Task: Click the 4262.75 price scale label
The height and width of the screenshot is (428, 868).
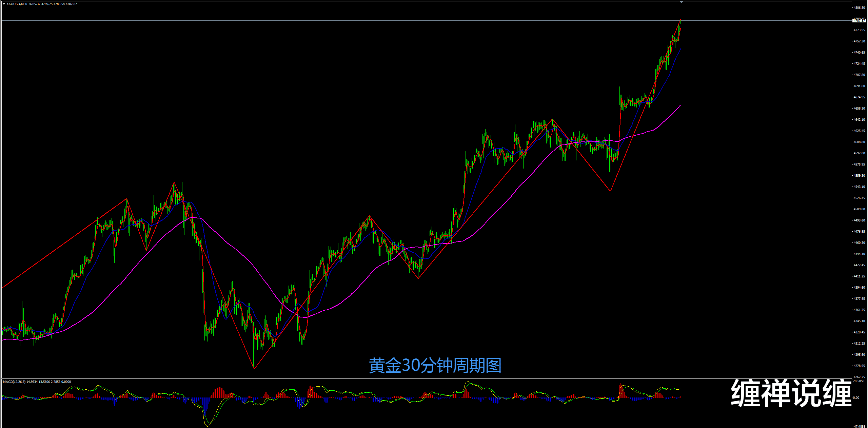Action: tap(859, 377)
